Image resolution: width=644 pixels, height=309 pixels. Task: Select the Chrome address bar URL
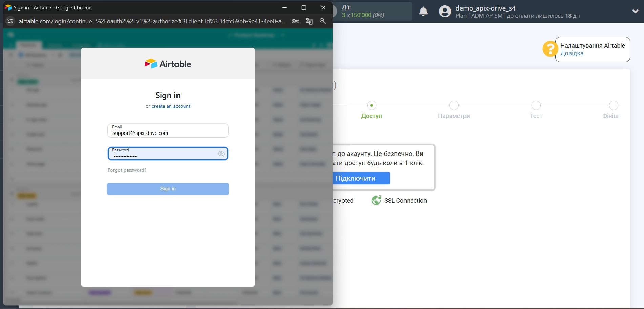(x=152, y=21)
